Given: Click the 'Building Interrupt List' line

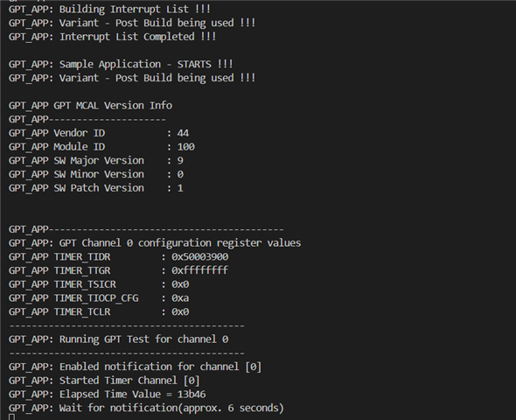Looking at the screenshot, I should click(109, 10).
